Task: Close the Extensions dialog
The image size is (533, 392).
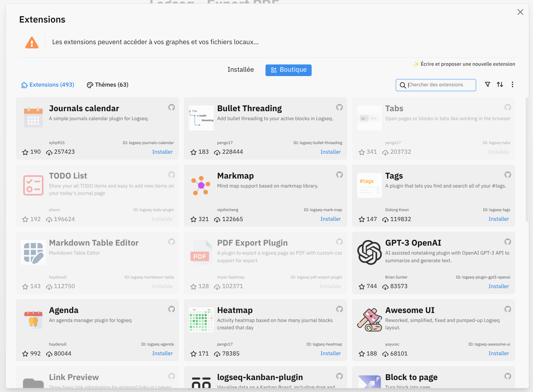Action: [520, 12]
